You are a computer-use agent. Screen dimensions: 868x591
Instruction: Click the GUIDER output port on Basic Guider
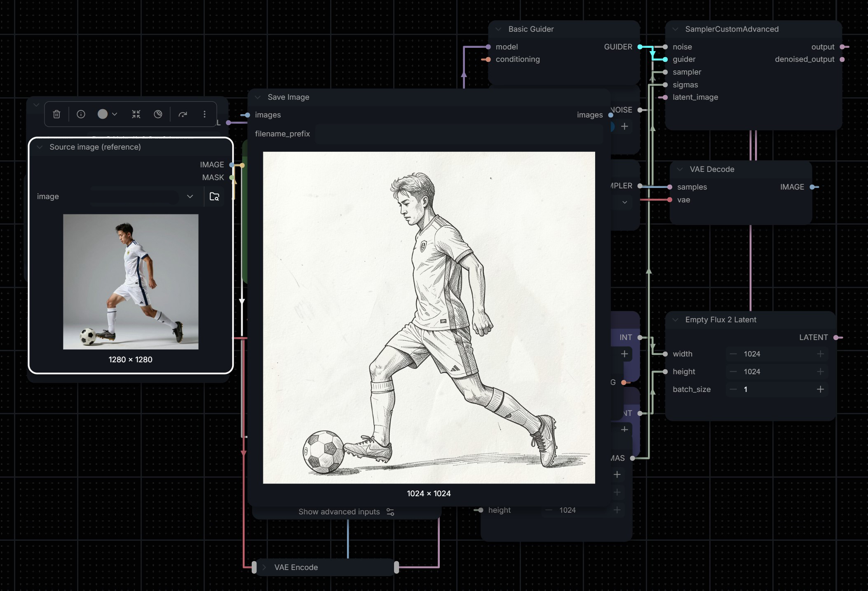click(640, 47)
